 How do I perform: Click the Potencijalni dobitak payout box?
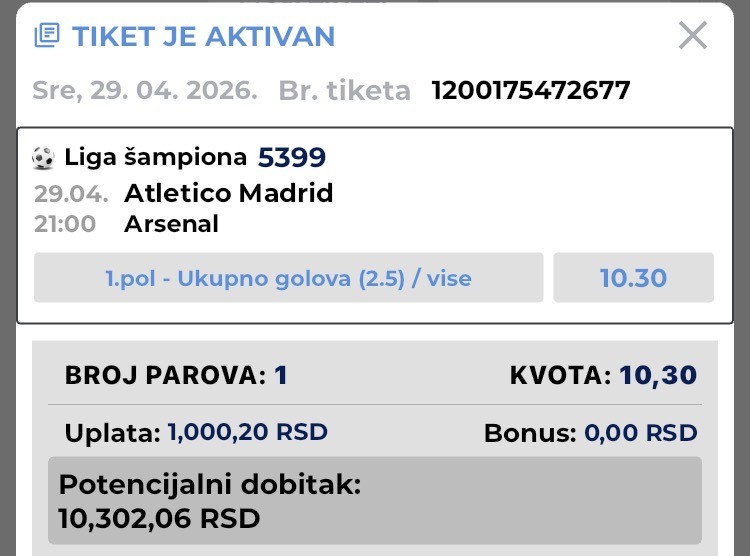(x=374, y=501)
